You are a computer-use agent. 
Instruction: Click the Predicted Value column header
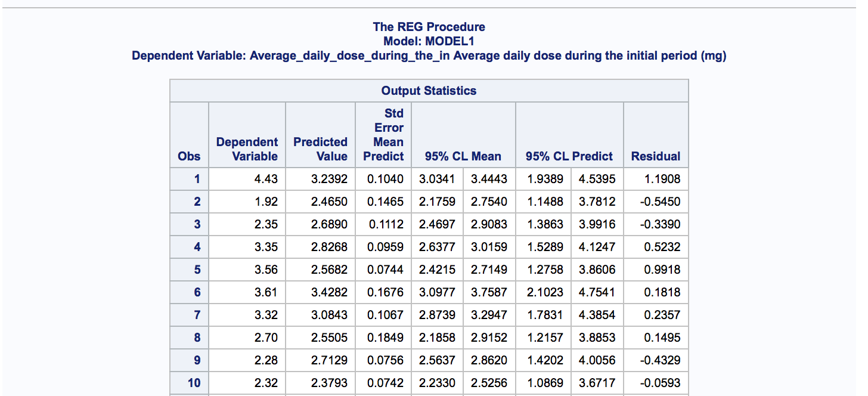[320, 149]
